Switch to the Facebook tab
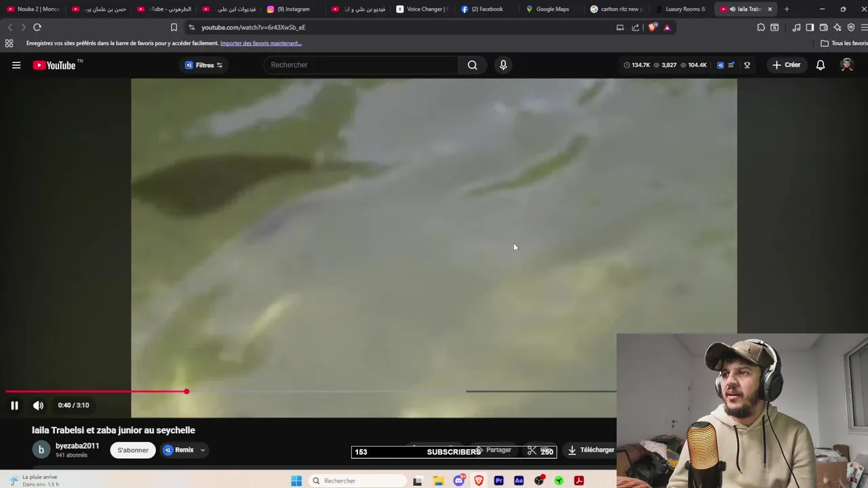Screen dimensions: 868x488 pyautogui.click(x=486, y=9)
